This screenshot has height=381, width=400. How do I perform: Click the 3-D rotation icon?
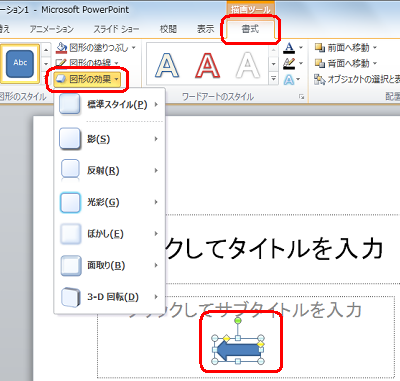click(x=70, y=297)
